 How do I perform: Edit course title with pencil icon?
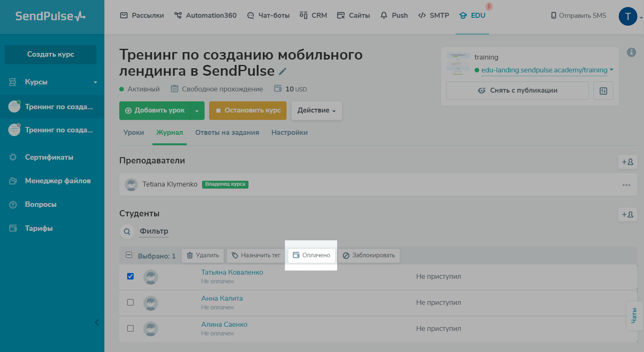point(282,72)
